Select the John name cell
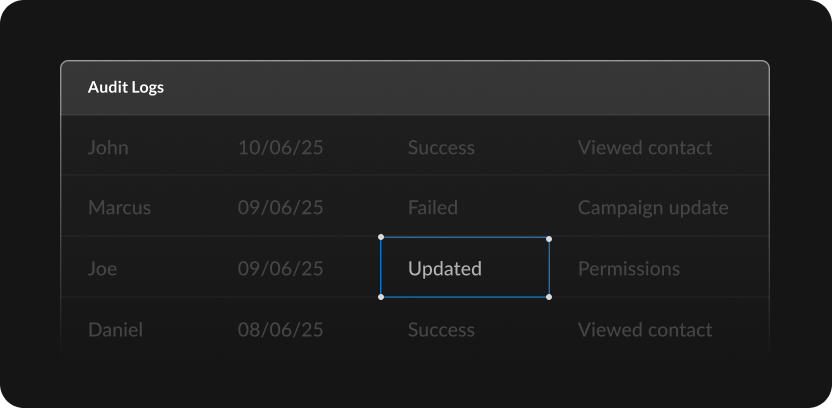832x408 pixels. point(108,147)
